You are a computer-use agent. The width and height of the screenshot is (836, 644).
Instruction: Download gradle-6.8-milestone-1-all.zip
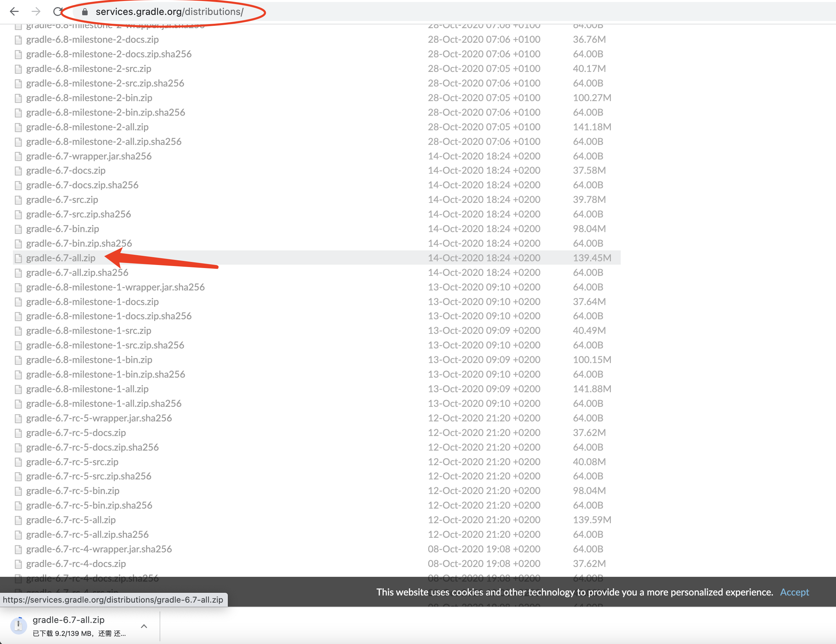point(87,389)
